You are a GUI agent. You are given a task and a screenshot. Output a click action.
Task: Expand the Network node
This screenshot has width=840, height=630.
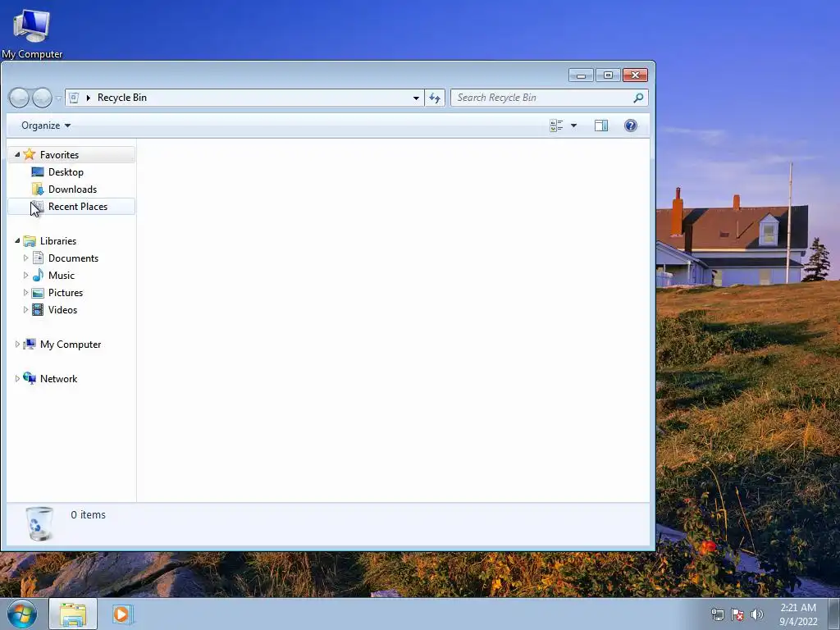(x=17, y=378)
